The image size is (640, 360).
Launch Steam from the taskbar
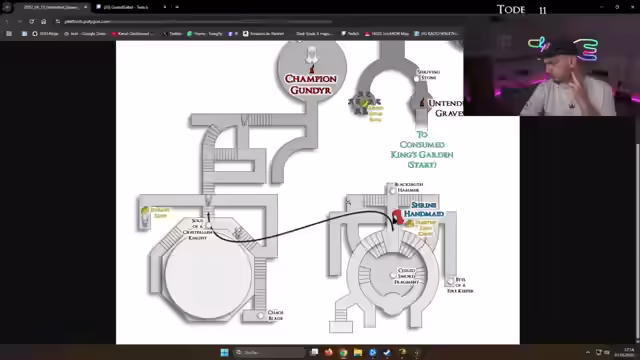pos(387,352)
